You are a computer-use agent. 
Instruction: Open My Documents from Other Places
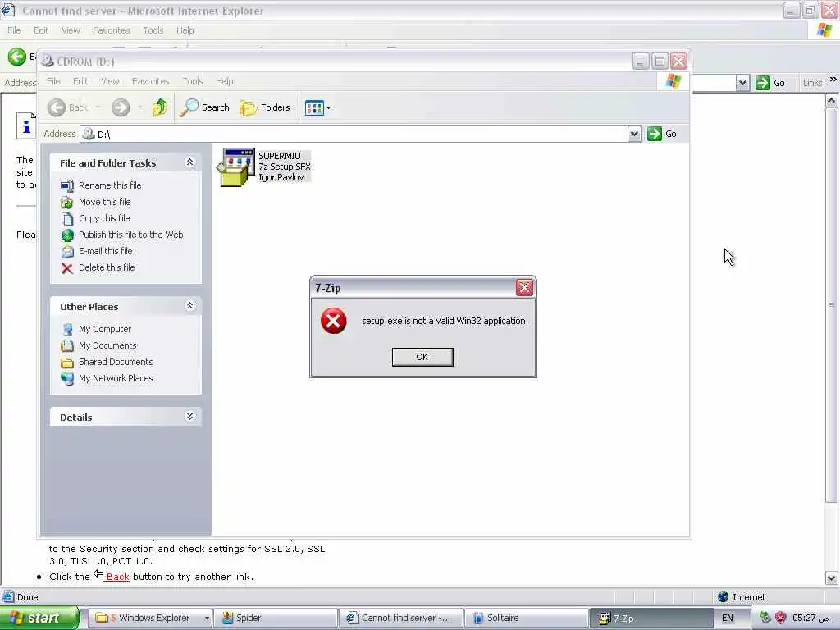click(x=107, y=345)
